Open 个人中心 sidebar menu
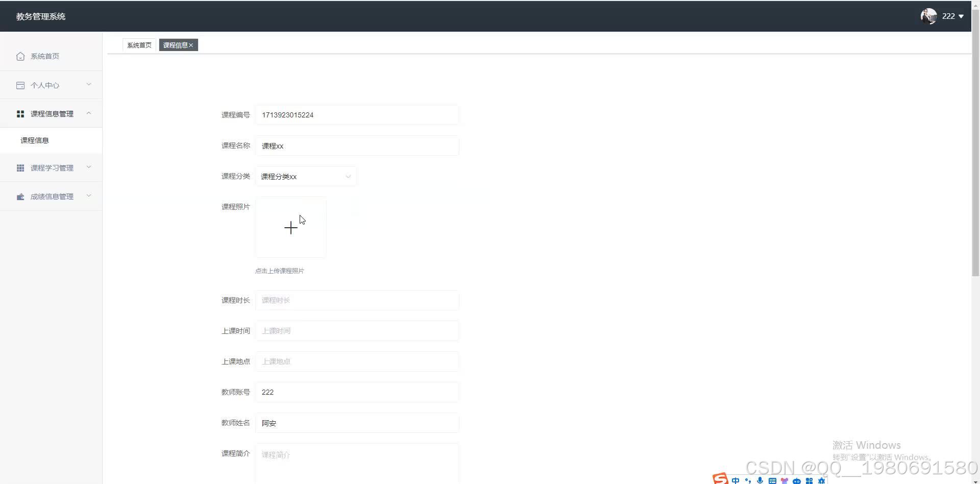 click(x=51, y=85)
